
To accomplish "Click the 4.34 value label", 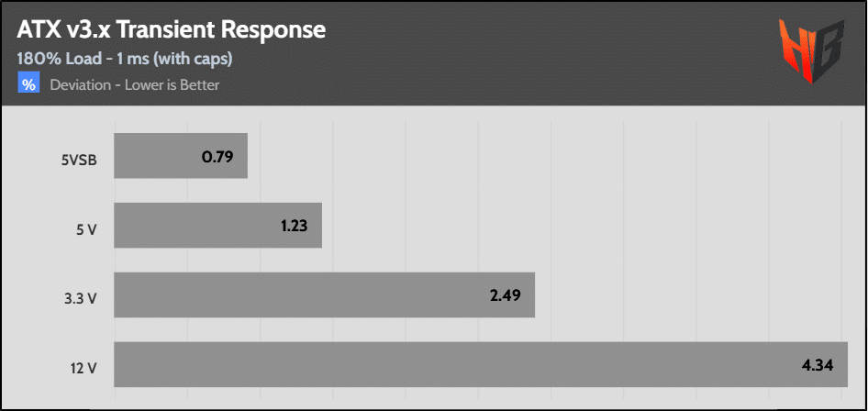I will (817, 365).
